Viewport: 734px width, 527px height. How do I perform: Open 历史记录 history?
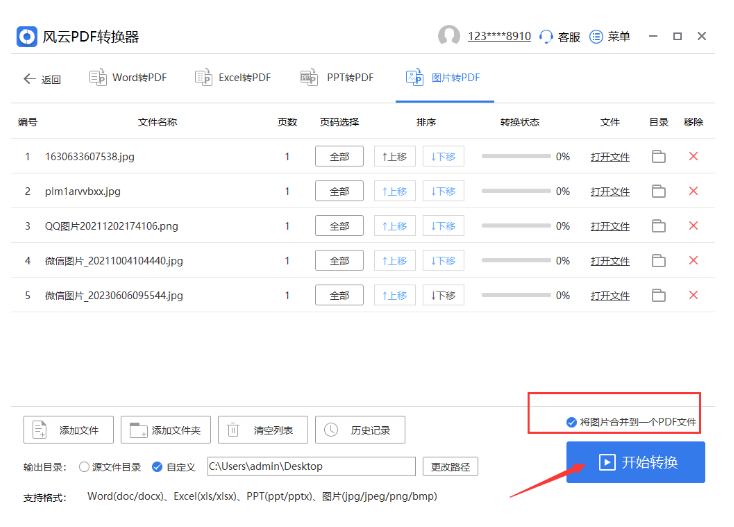(360, 430)
